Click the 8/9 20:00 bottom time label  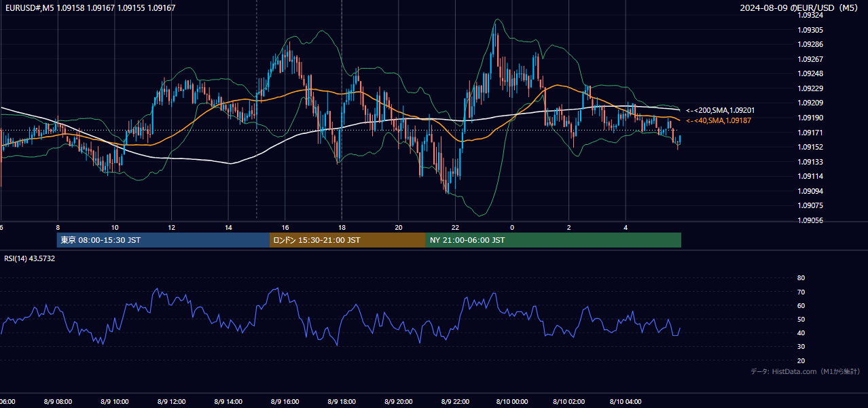398,401
